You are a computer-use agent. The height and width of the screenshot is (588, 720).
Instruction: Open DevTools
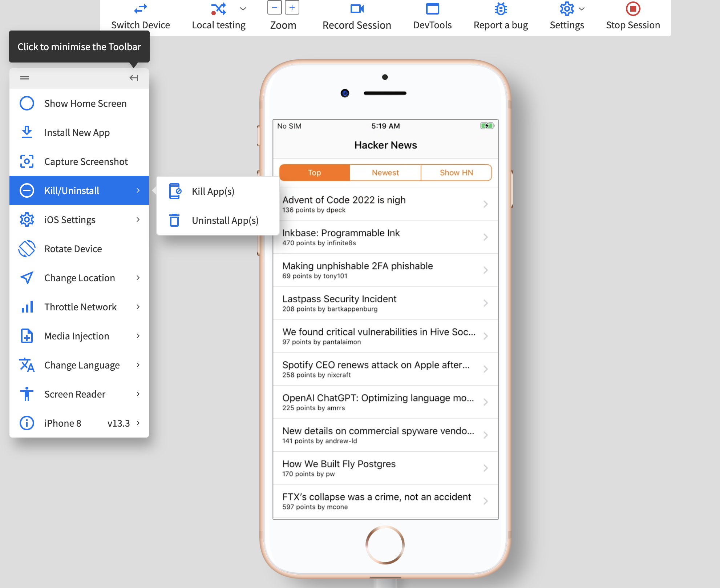pos(432,9)
